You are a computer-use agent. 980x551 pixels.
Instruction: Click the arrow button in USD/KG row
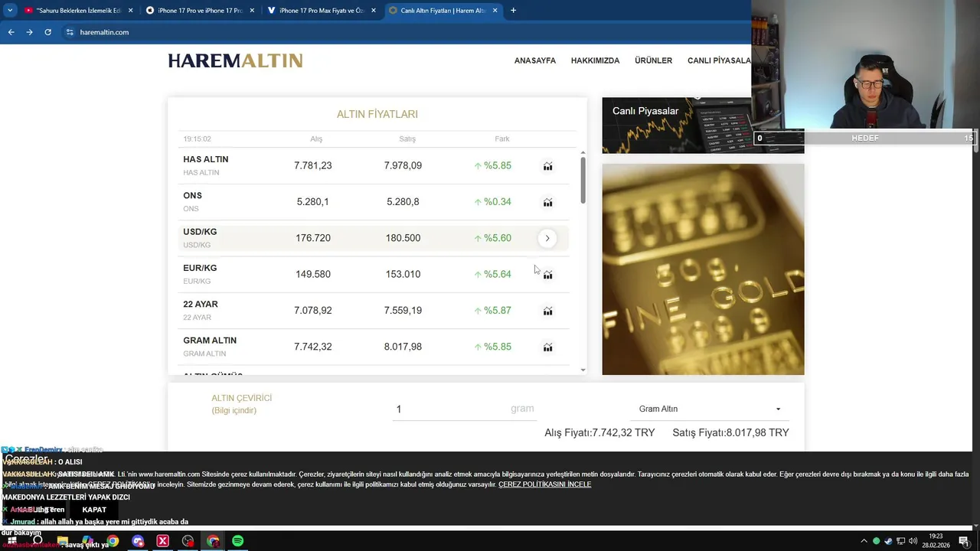[547, 238]
